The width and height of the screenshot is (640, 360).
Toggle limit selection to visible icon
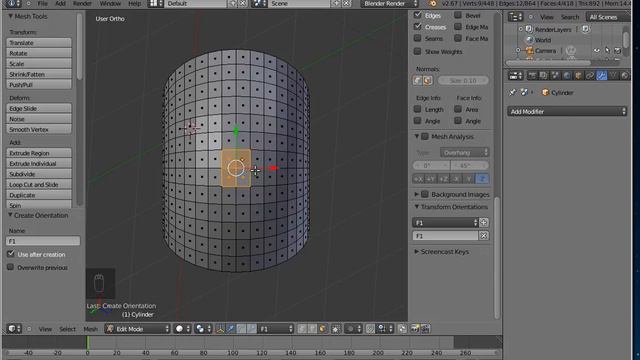336,329
